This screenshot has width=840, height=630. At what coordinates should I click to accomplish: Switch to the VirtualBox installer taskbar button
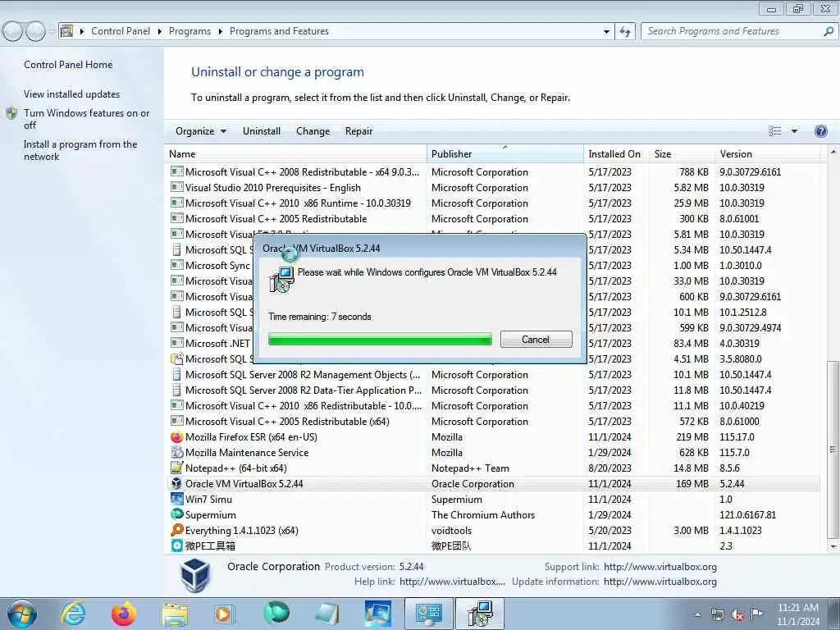pos(480,614)
